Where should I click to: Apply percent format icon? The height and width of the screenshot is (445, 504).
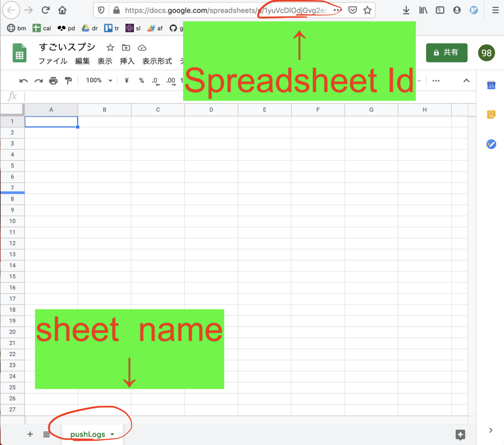(x=142, y=81)
